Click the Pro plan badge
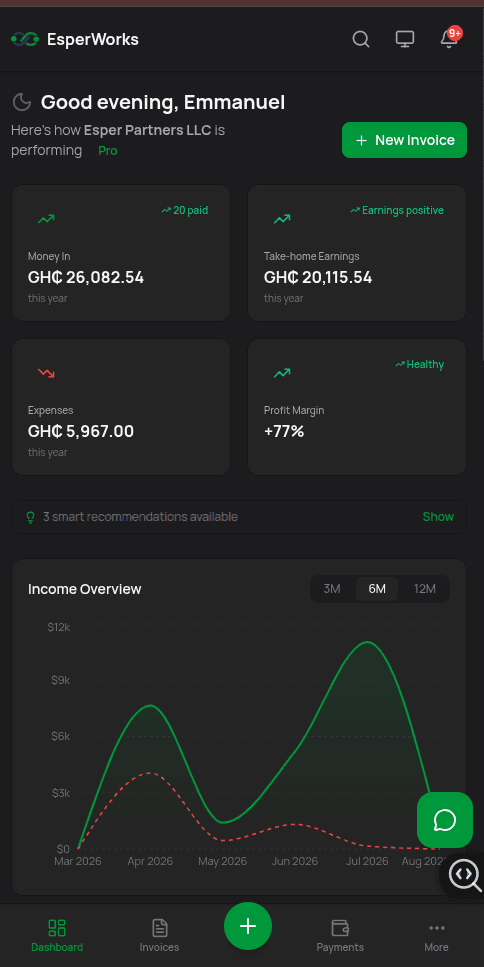484x967 pixels. pos(108,150)
